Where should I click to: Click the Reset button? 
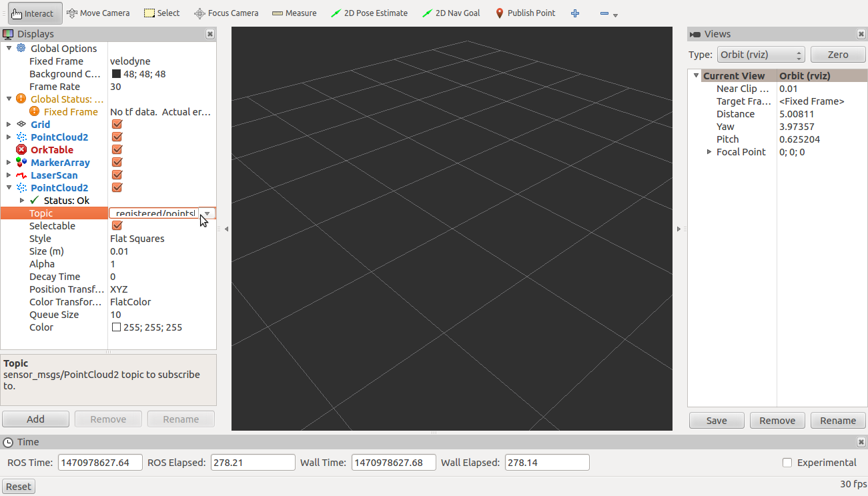pos(19,486)
